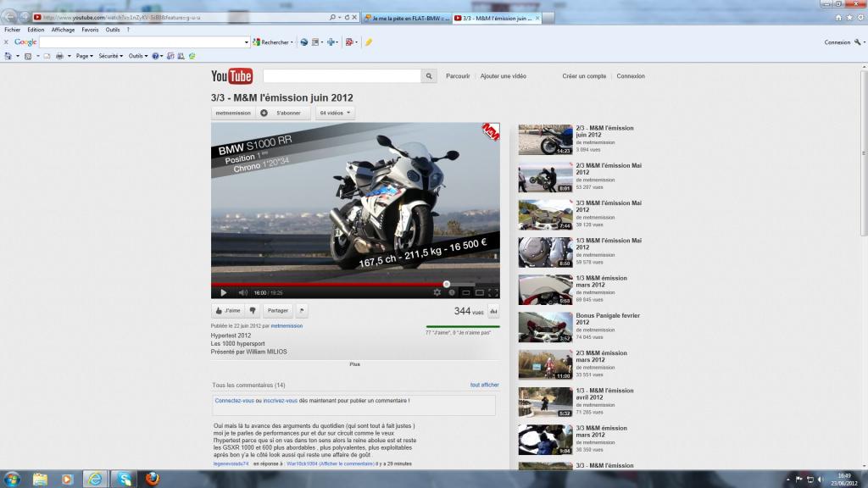868x488 pixels.
Task: Enter fullscreen video mode
Action: pyautogui.click(x=492, y=292)
